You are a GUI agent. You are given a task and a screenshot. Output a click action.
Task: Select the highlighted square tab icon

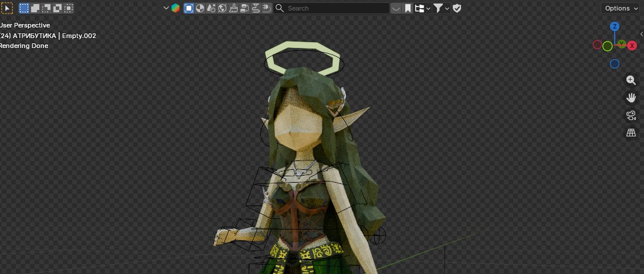[189, 8]
